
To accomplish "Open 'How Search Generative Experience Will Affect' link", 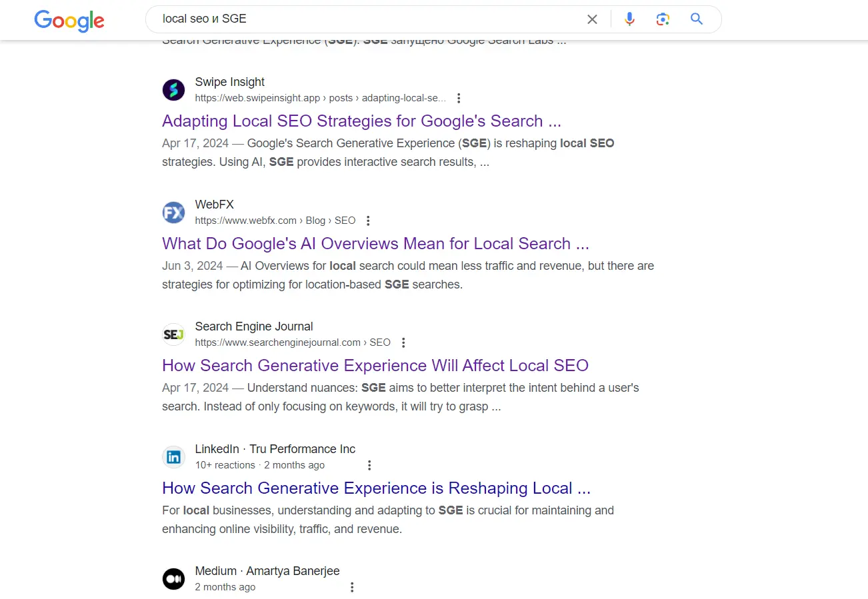I will click(375, 366).
